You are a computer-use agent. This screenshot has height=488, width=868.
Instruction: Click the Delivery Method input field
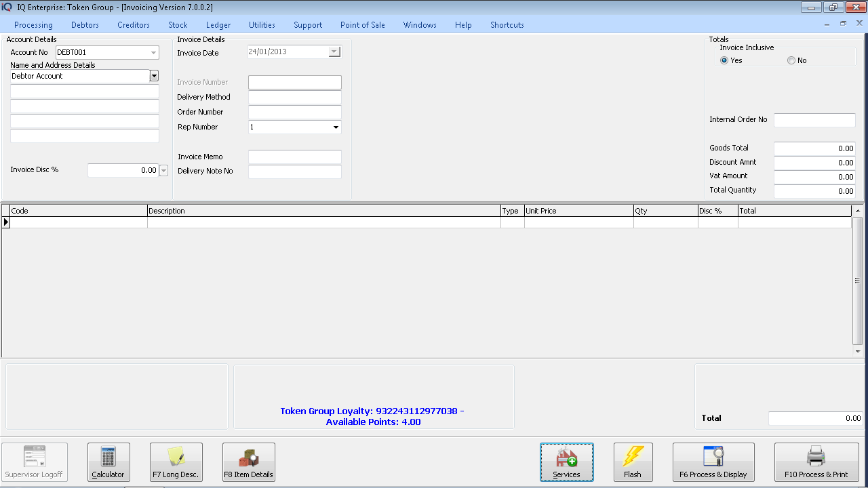(295, 98)
